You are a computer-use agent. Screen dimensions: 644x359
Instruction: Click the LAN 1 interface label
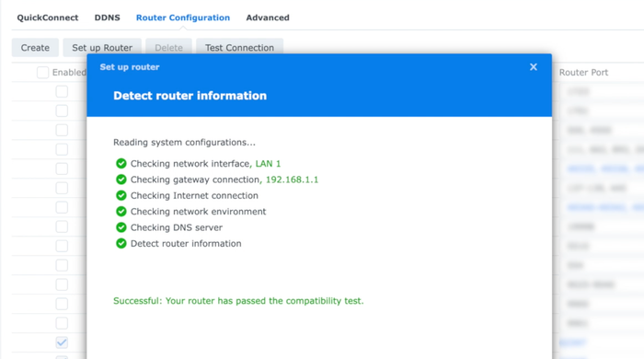269,164
